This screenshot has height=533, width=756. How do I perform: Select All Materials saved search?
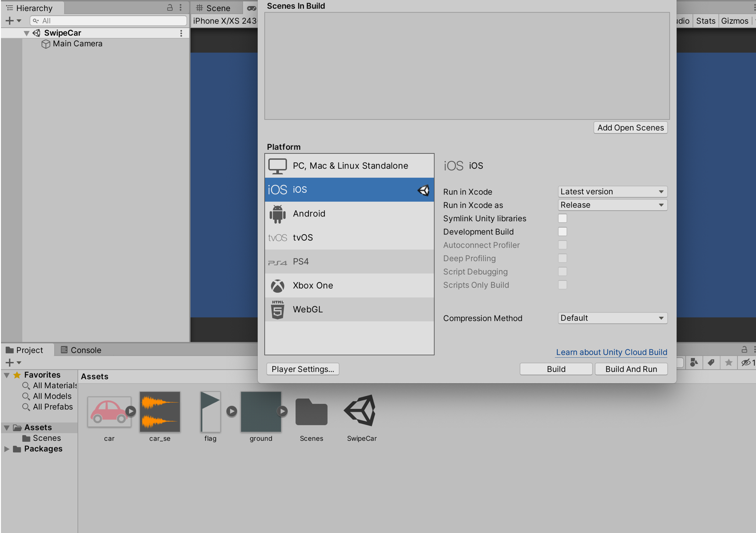50,386
